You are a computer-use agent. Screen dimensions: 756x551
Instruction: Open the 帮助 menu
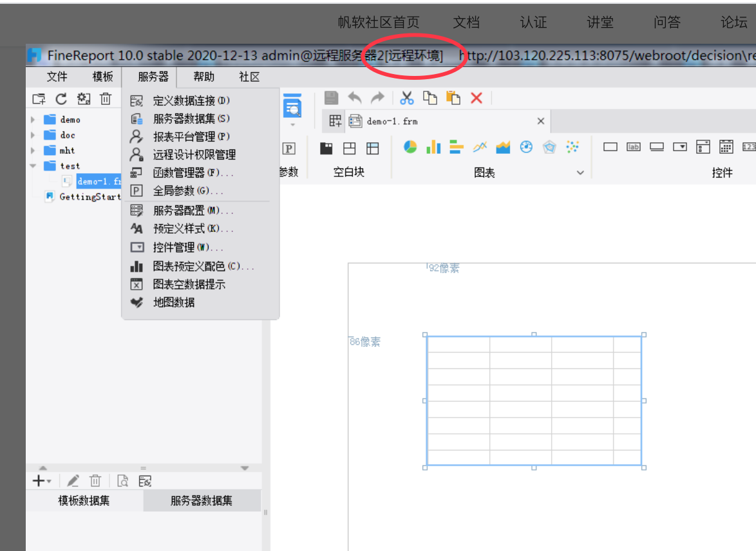point(204,77)
